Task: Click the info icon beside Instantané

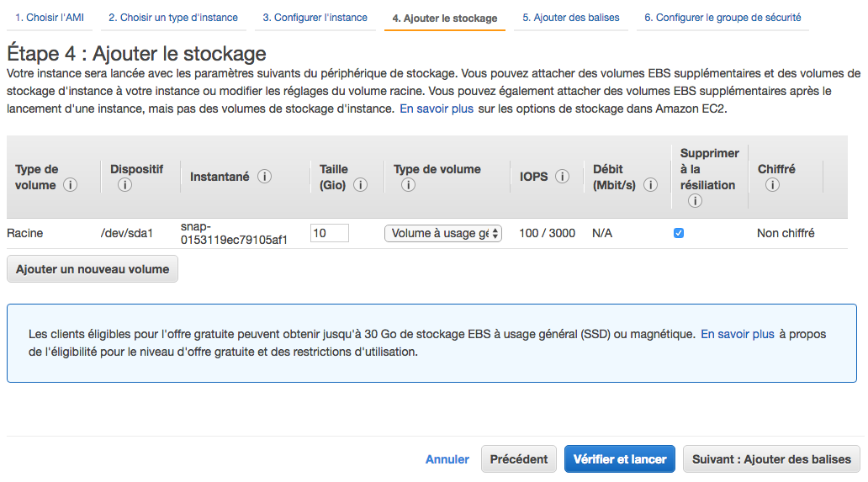Action: click(264, 177)
